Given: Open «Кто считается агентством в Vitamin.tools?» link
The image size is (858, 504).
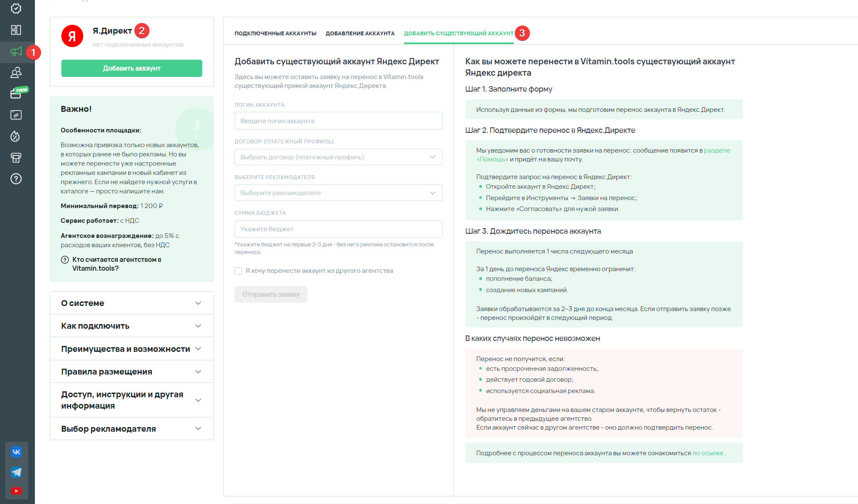Looking at the screenshot, I should click(x=117, y=264).
